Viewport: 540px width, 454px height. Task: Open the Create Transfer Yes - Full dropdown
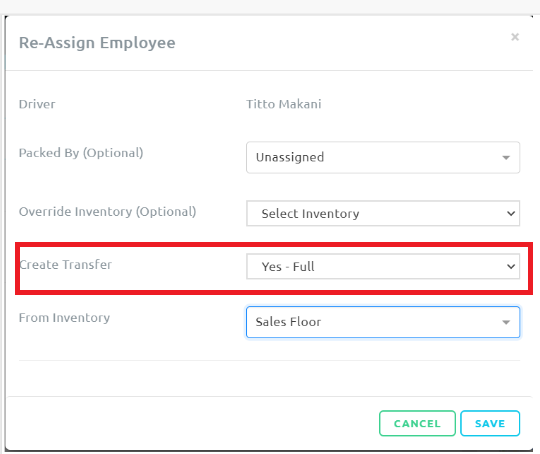pos(383,266)
